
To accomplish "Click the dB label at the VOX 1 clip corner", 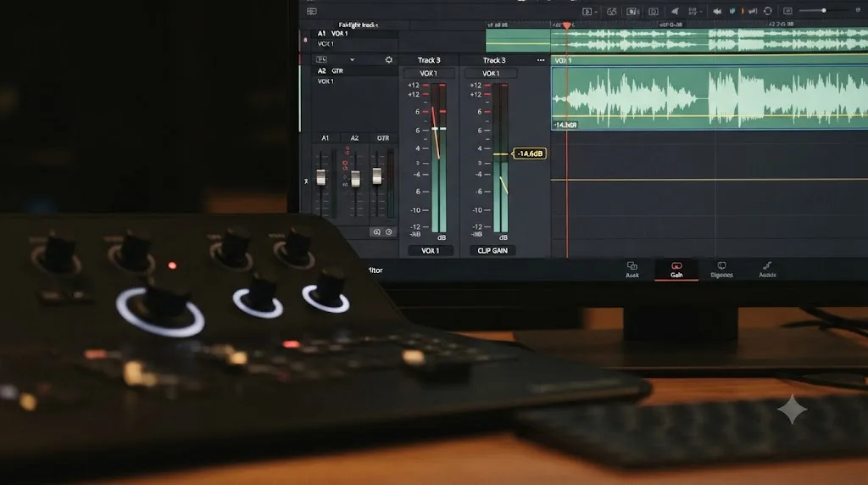I will tap(565, 125).
